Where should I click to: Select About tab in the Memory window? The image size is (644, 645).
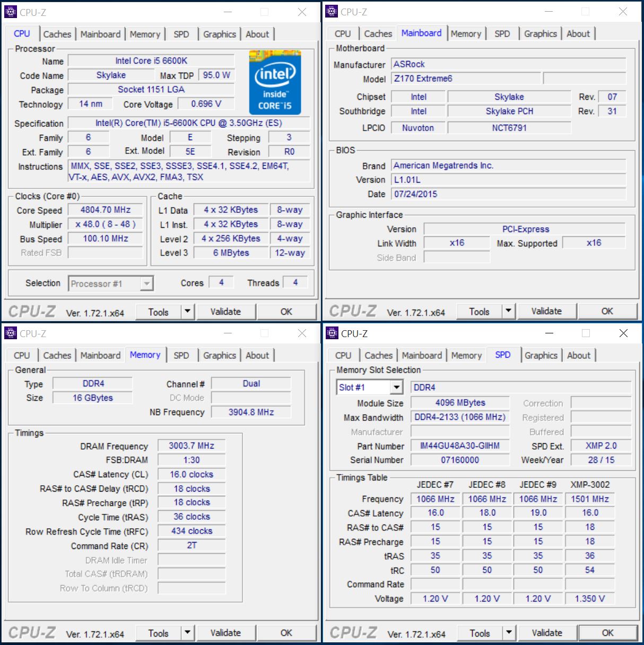[x=257, y=356]
